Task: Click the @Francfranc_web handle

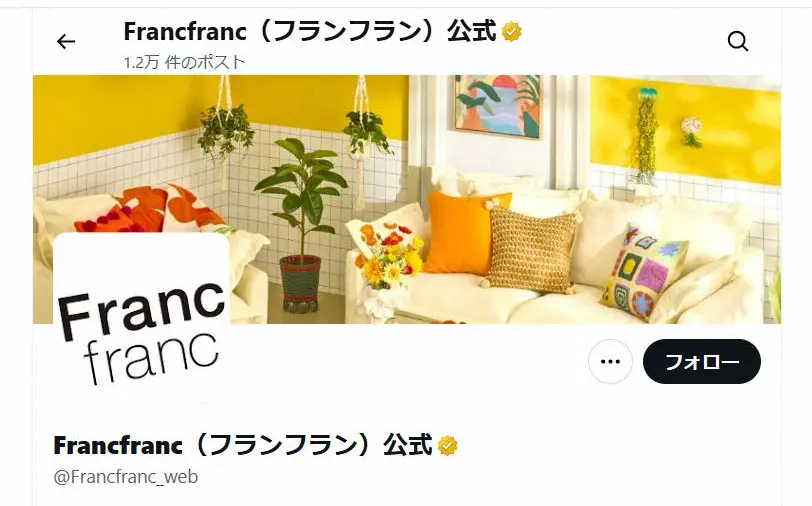Action: tap(126, 476)
